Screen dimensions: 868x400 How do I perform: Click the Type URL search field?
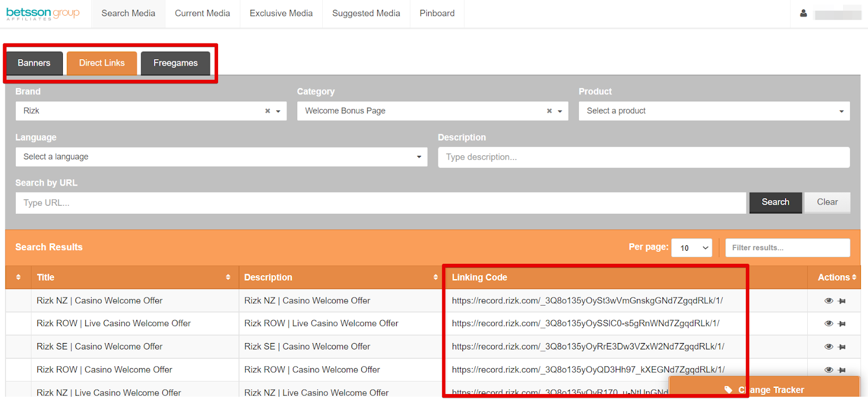[380, 203]
